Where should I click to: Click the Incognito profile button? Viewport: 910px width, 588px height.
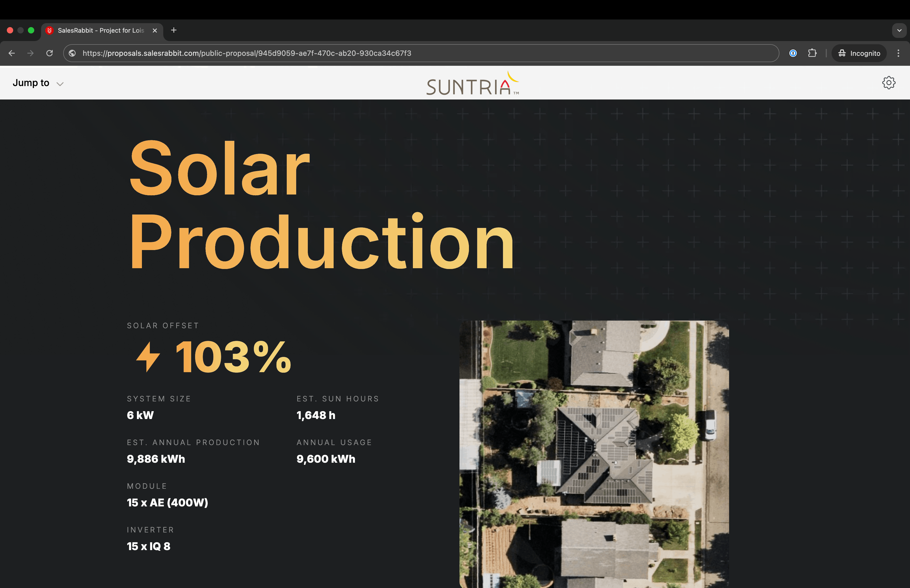pos(859,53)
